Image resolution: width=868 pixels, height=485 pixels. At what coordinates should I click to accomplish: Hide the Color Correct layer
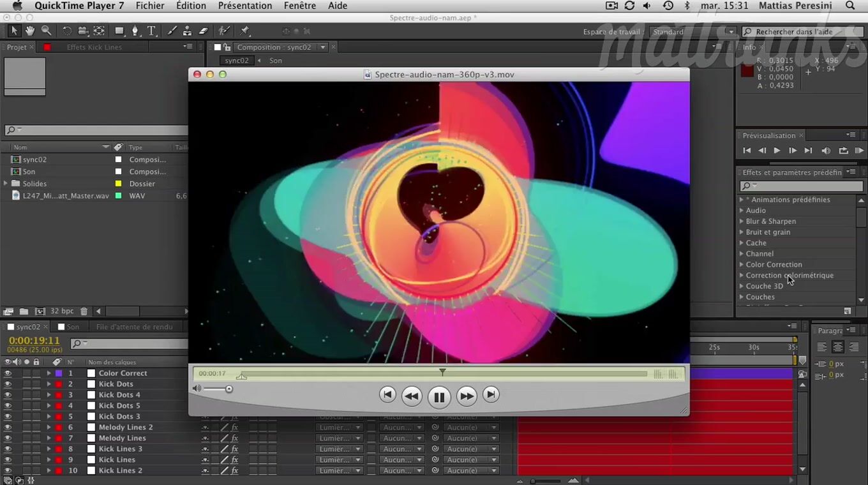(8, 373)
